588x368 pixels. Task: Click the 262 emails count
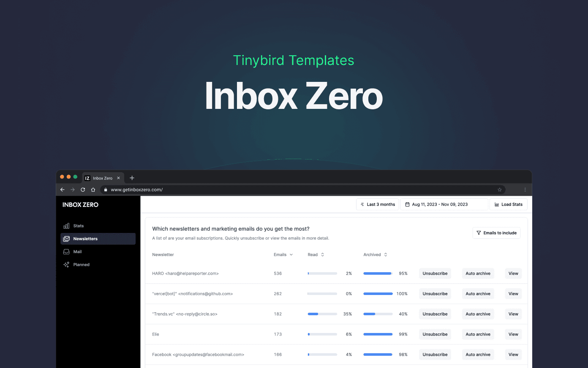278,294
